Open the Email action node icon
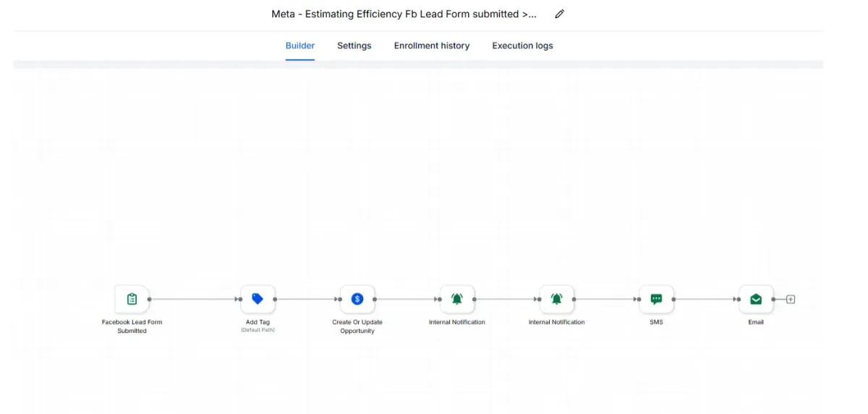This screenshot has height=414, width=868. [756, 299]
